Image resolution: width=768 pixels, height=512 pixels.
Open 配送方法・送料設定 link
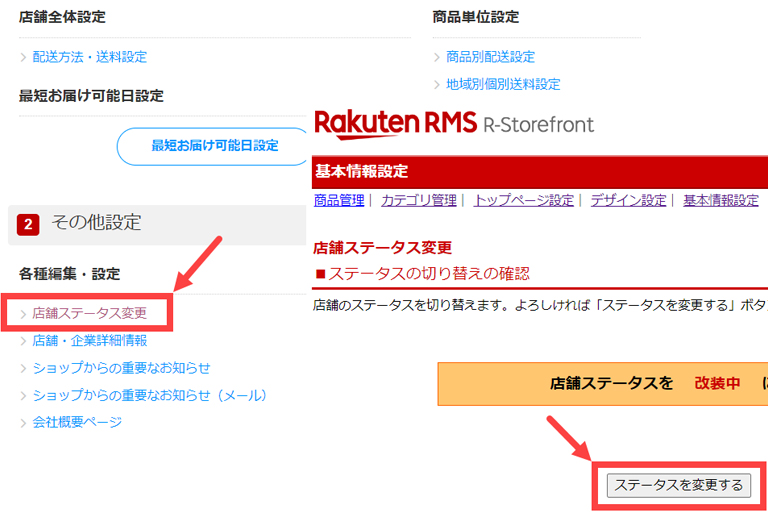[x=90, y=57]
